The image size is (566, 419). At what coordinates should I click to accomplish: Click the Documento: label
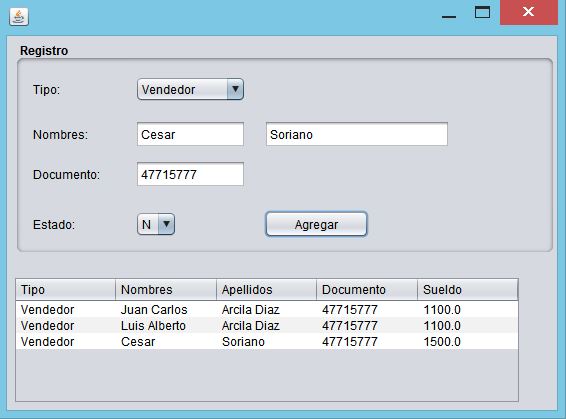point(66,175)
